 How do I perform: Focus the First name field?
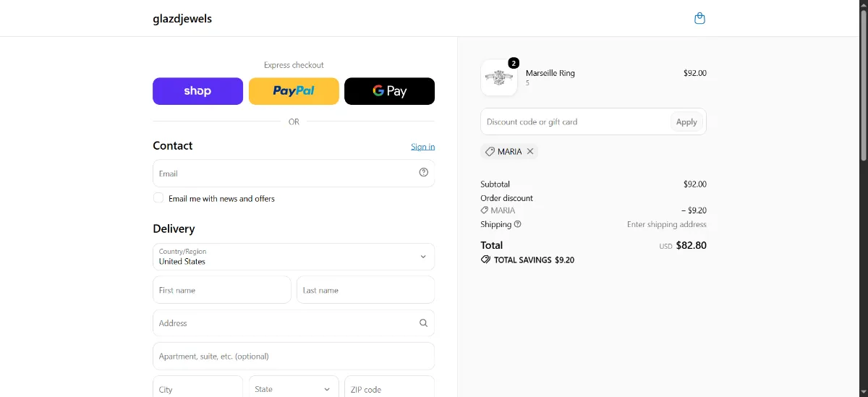pyautogui.click(x=222, y=290)
